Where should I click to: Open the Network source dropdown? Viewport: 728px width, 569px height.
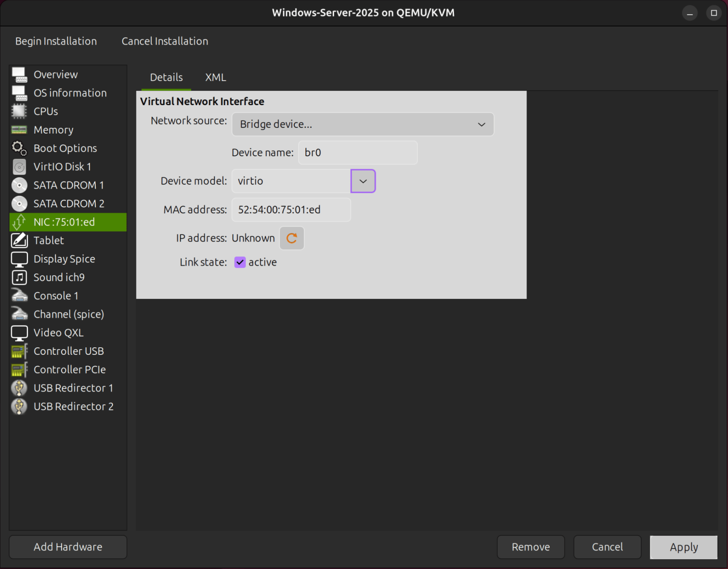363,124
